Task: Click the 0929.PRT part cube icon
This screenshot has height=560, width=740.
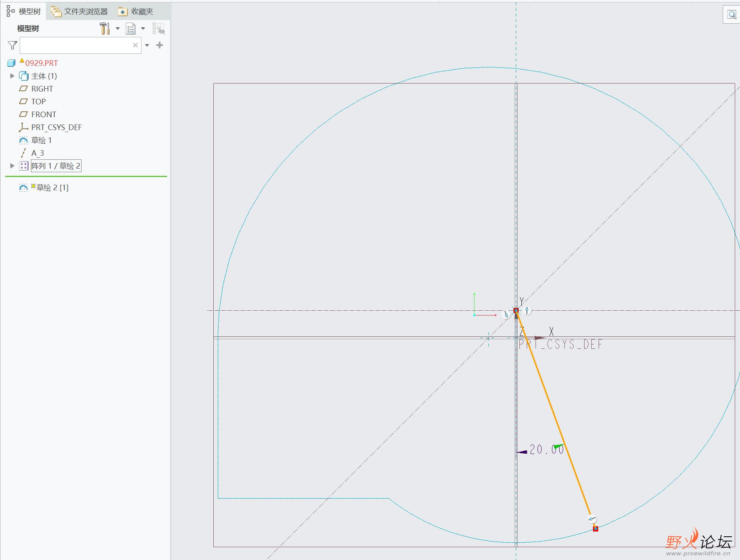Action: click(x=11, y=63)
